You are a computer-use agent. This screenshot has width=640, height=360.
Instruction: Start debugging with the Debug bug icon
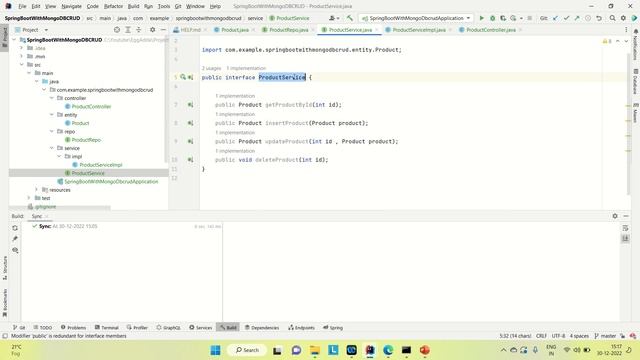tap(492, 18)
